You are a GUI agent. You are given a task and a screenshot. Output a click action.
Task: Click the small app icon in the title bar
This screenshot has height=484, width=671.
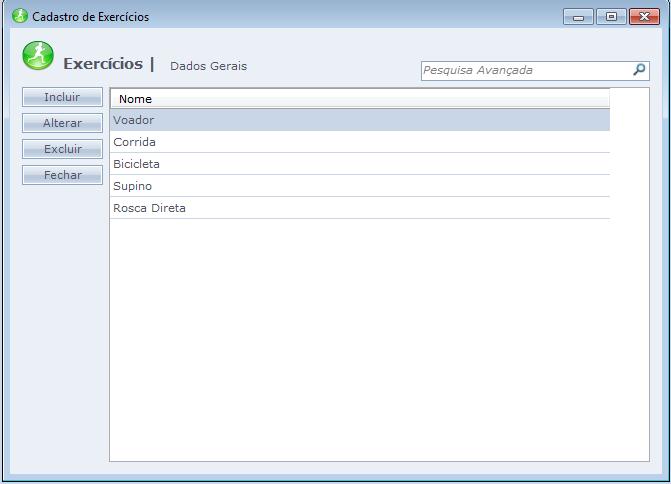pyautogui.click(x=19, y=16)
